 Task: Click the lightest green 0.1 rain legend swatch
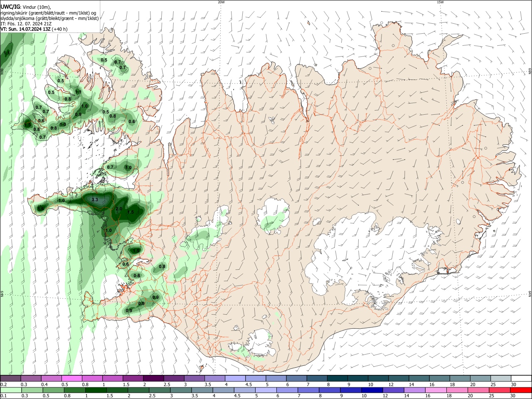click(10, 390)
